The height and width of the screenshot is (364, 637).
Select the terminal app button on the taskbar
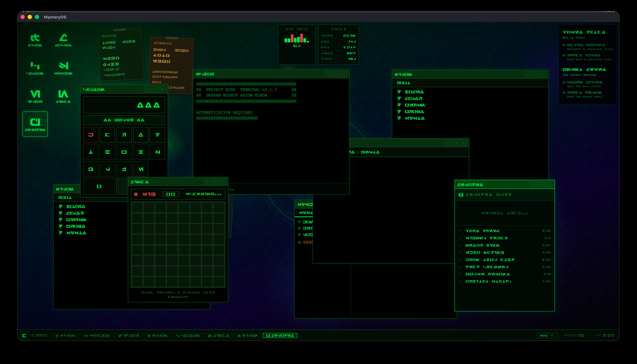point(128,335)
